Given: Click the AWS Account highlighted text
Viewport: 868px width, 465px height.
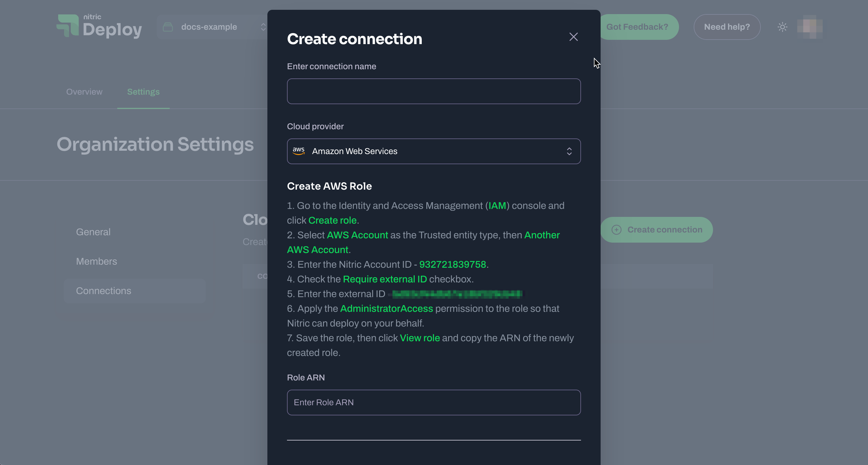Looking at the screenshot, I should point(357,235).
